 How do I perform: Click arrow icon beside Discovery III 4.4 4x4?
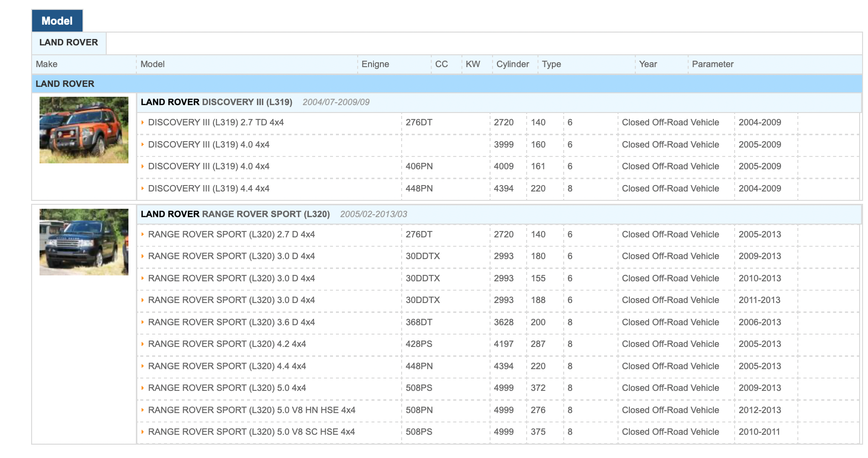(x=143, y=189)
